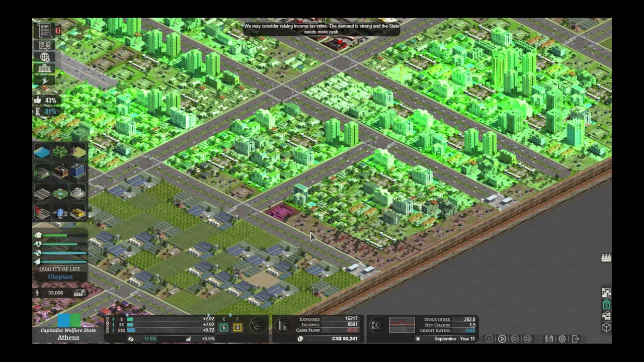Select the blue office tower build tool
Viewport: 644px width, 362px height.
(77, 171)
